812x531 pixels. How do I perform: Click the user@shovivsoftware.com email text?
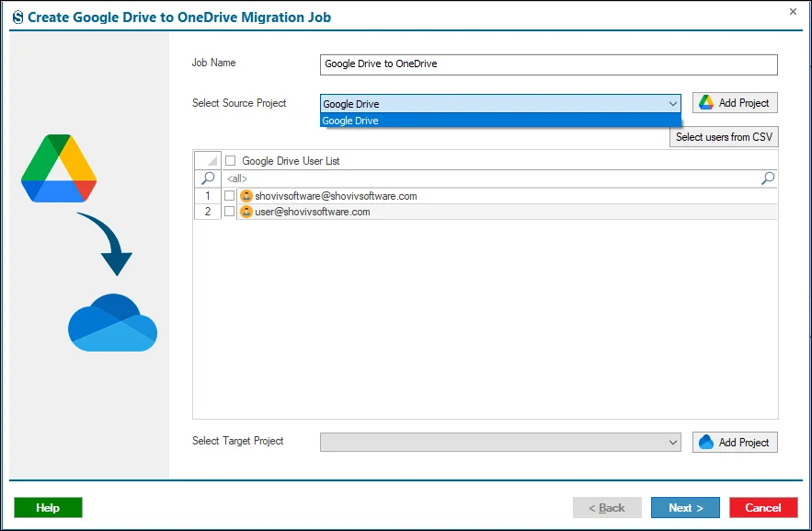point(313,212)
